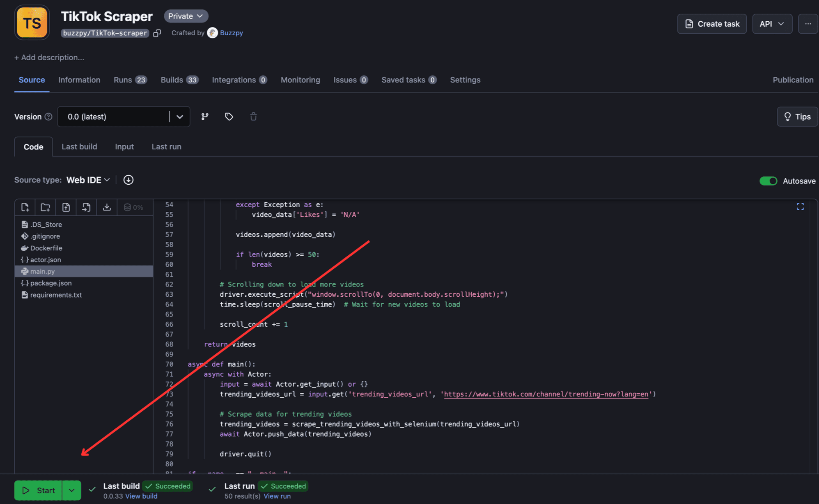Image resolution: width=819 pixels, height=504 pixels.
Task: Upload a file using the upload icon
Action: (x=66, y=207)
